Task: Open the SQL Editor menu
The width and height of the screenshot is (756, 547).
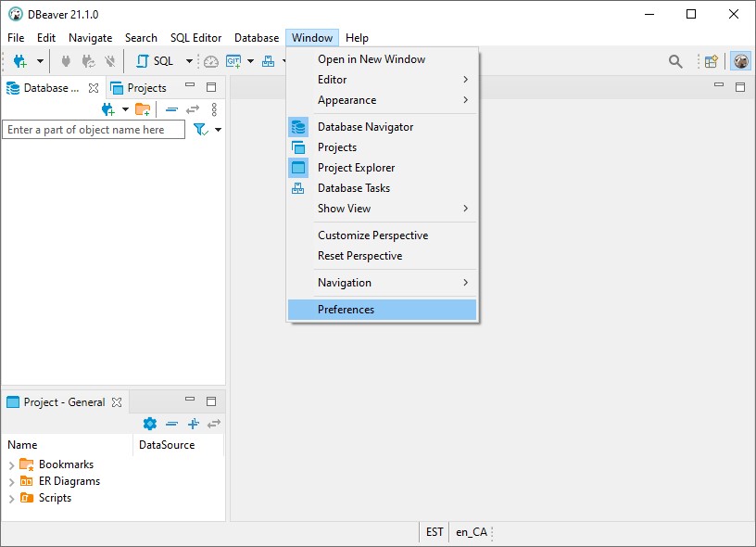Action: tap(195, 38)
